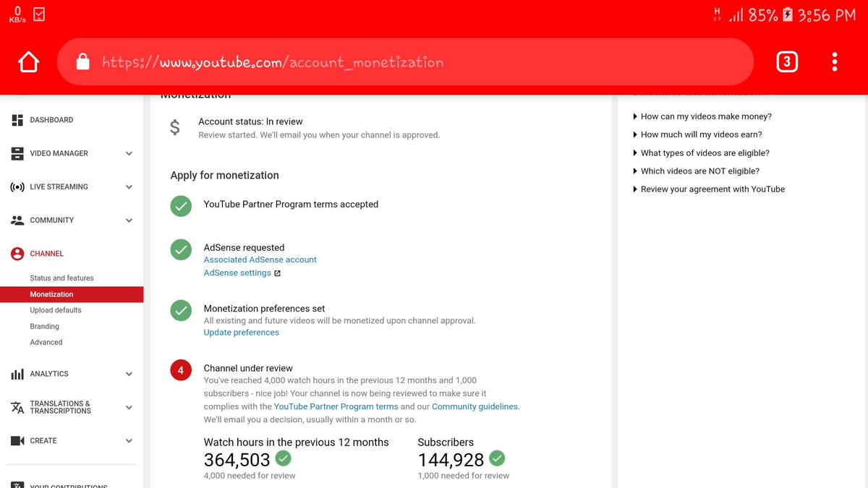Click the Community people icon
868x488 pixels.
tap(17, 221)
